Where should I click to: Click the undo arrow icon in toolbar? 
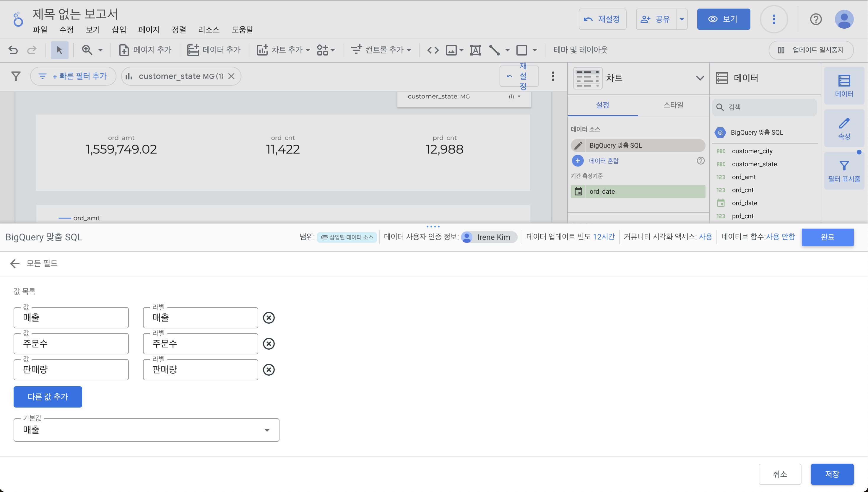tap(13, 50)
